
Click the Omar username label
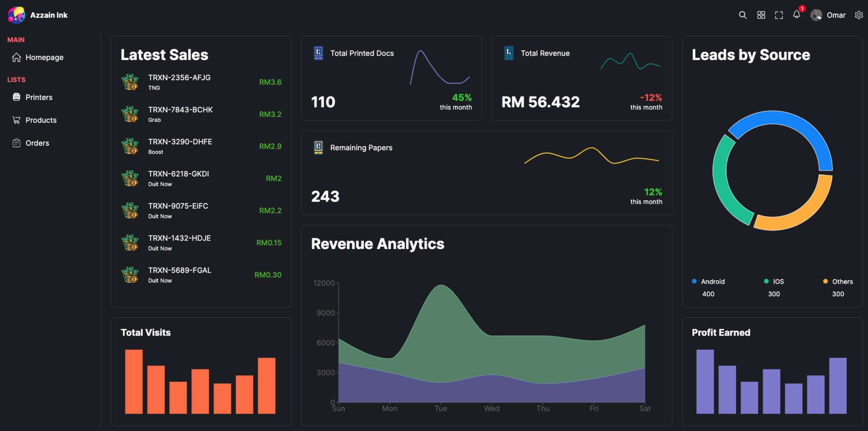tap(836, 15)
